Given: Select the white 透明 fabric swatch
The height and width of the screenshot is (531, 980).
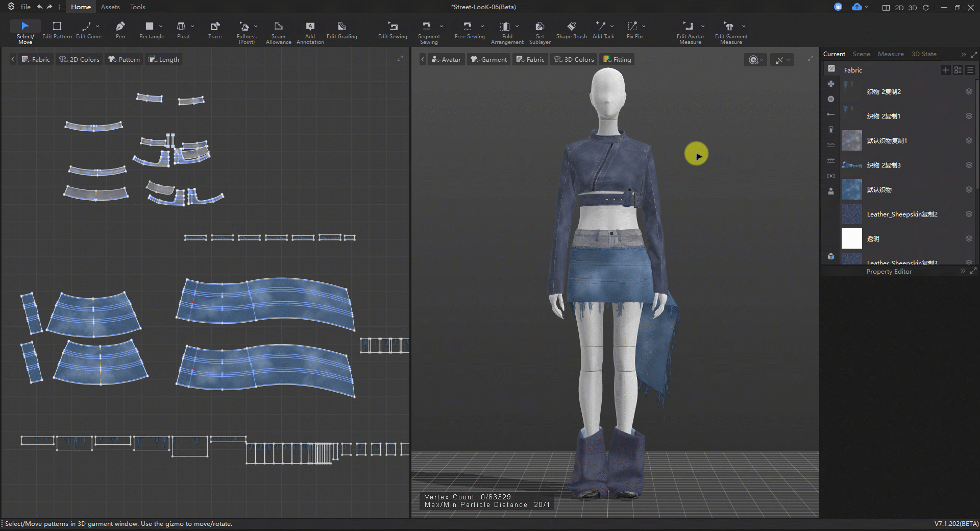Looking at the screenshot, I should pyautogui.click(x=851, y=238).
